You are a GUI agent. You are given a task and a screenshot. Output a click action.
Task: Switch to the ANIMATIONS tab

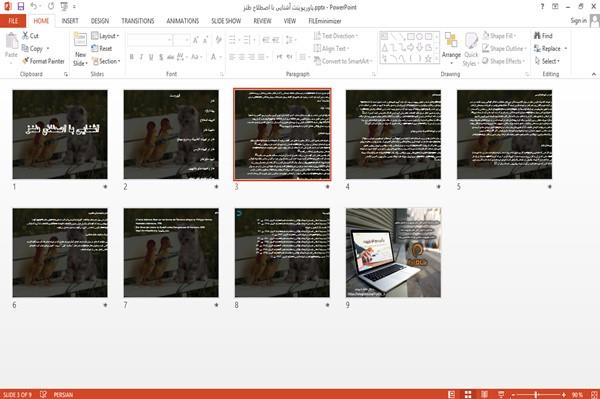(x=183, y=21)
